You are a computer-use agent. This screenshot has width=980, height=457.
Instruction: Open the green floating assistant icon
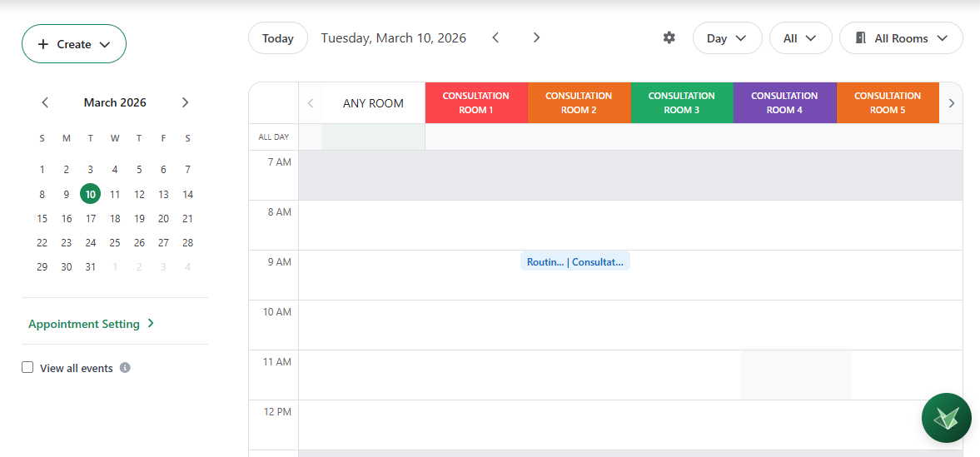point(946,418)
